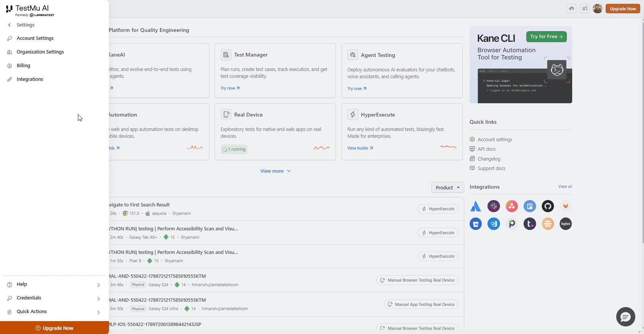Select the Paymo integration icon

(x=512, y=224)
